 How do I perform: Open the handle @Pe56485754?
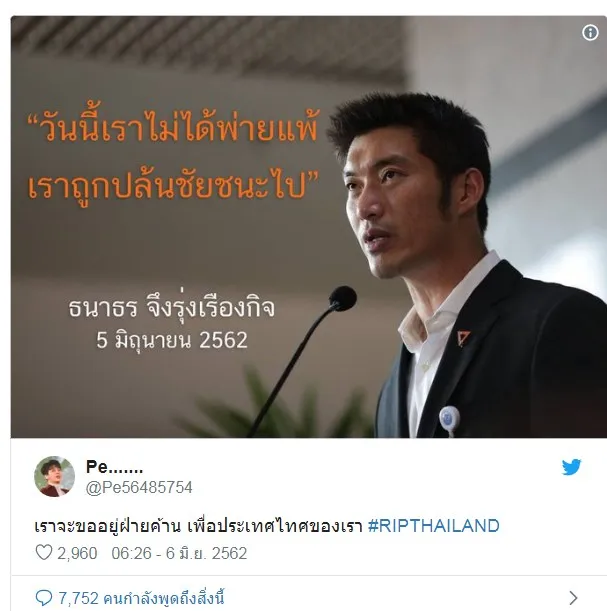tap(139, 487)
